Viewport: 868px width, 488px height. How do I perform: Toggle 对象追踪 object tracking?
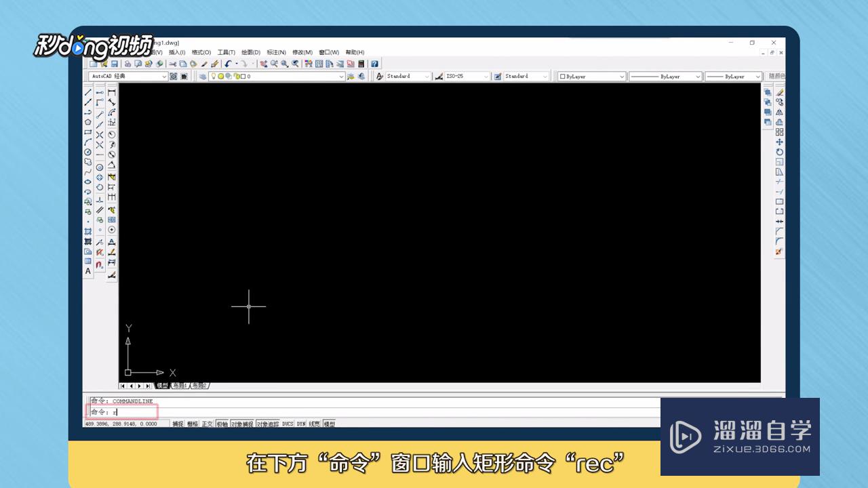point(267,424)
